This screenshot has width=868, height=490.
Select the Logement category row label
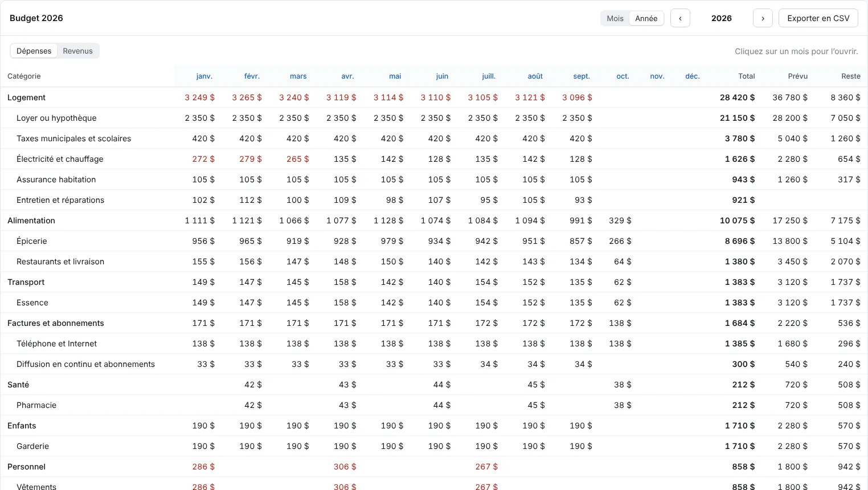pyautogui.click(x=27, y=97)
